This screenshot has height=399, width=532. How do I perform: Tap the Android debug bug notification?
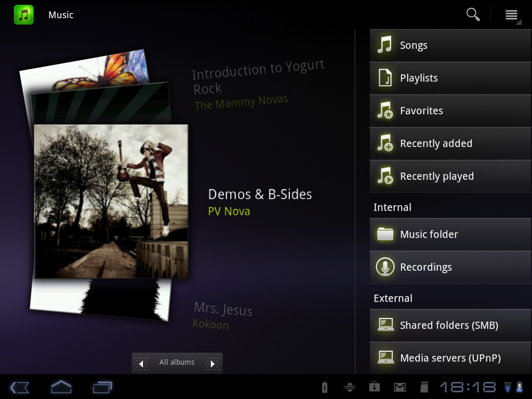coord(350,387)
